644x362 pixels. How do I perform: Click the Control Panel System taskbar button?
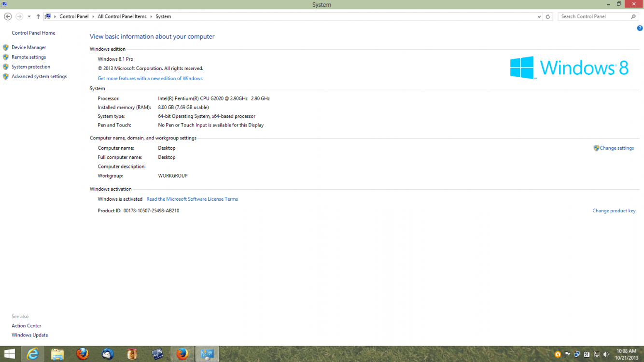[x=207, y=354]
